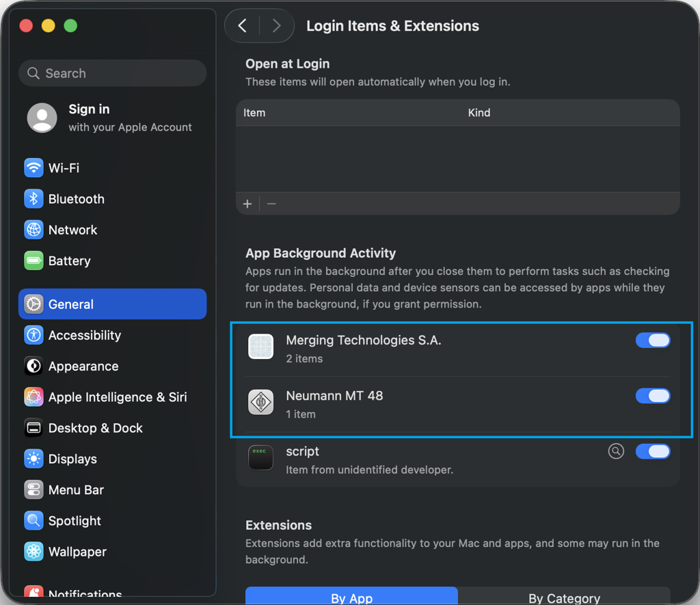Click the Extensions heading
The width and height of the screenshot is (700, 605).
click(x=279, y=525)
